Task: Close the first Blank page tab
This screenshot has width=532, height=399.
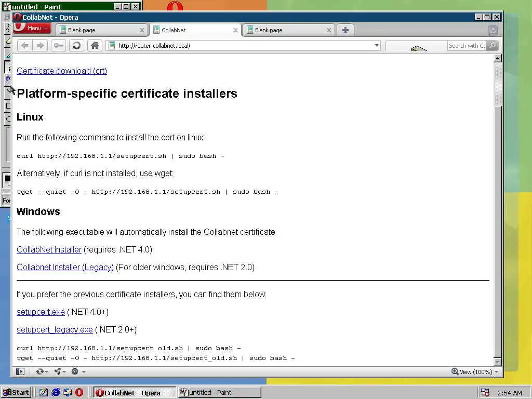Action: pos(142,30)
